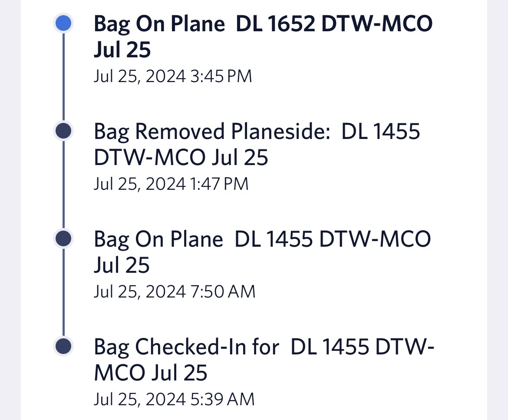The width and height of the screenshot is (508, 420).
Task: Click bold Jul 25 under DL 1652 heading
Action: click(122, 50)
